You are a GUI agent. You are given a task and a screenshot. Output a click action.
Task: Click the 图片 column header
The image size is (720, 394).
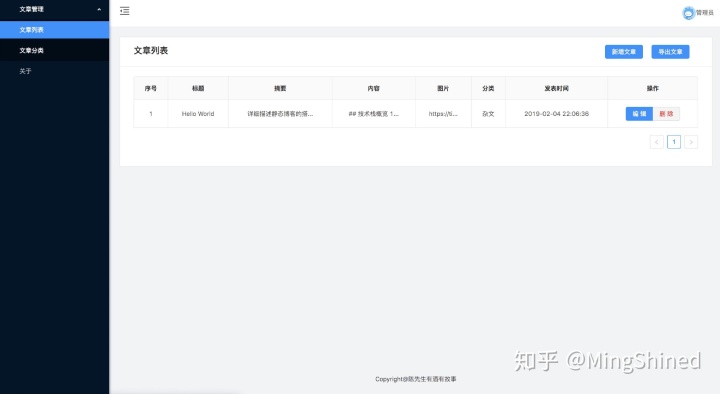tap(443, 88)
